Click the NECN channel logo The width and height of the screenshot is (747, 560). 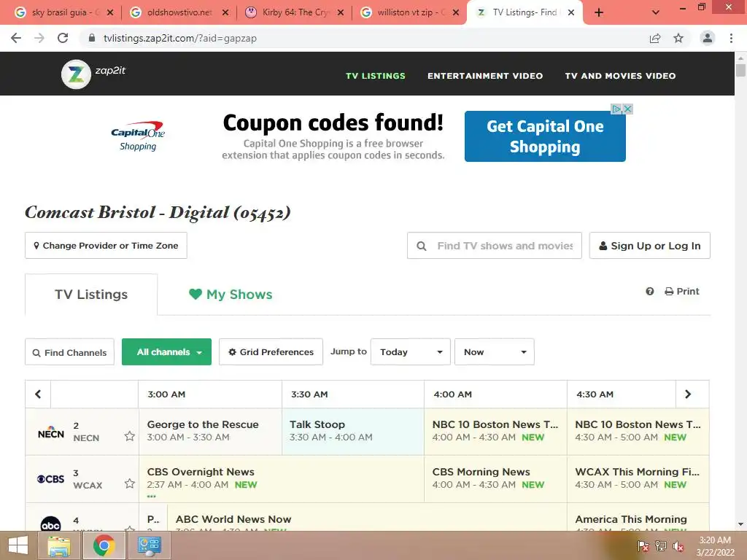(x=50, y=432)
